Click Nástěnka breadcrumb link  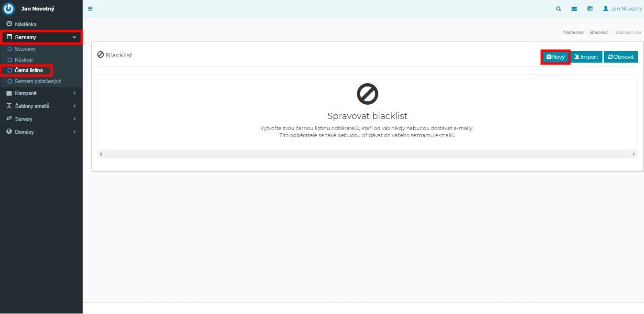point(573,32)
